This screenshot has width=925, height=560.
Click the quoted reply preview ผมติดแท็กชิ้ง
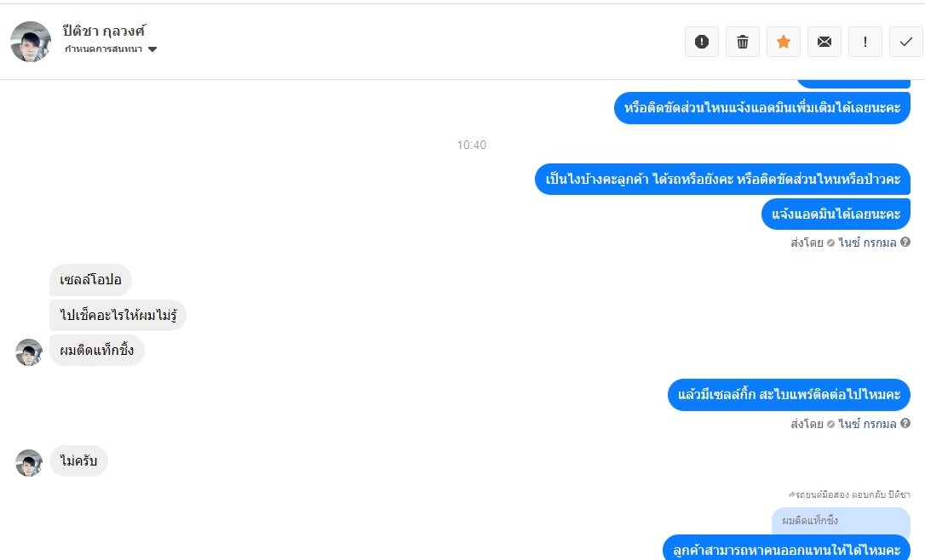[x=841, y=521]
